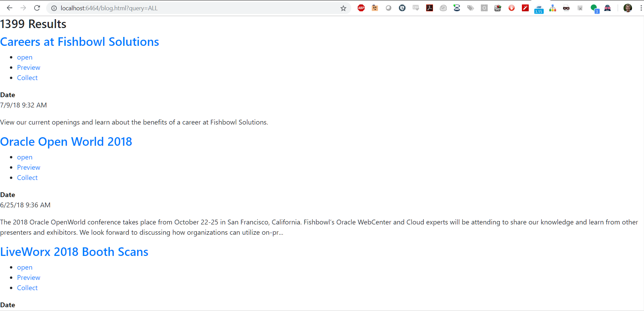644x311 pixels.
Task: Click 'open' under Careers at Fishbowl Solutions
Action: [25, 57]
